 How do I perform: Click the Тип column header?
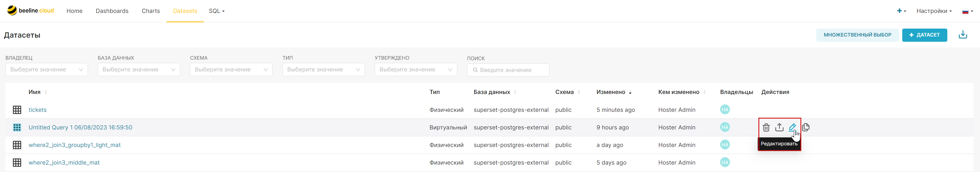(434, 92)
